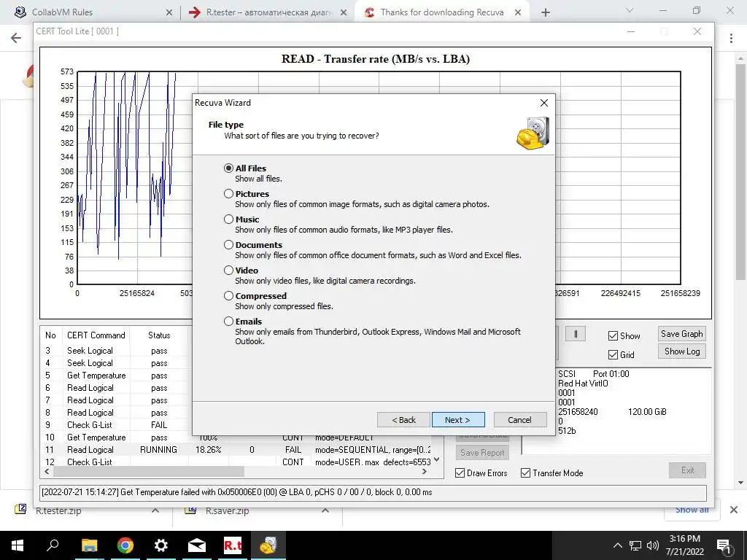The width and height of the screenshot is (747, 560).
Task: Open the Windows Start menu
Action: [x=18, y=545]
